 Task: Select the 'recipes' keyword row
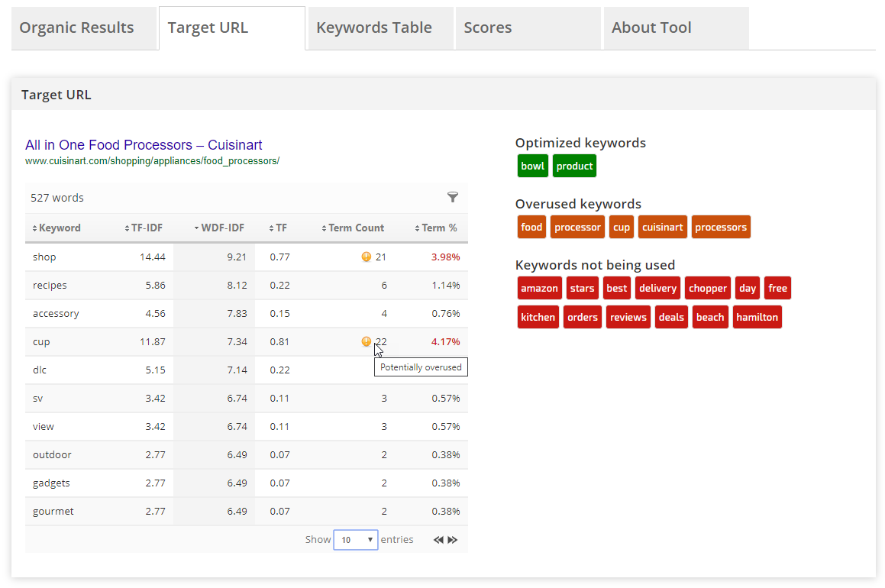coord(50,286)
